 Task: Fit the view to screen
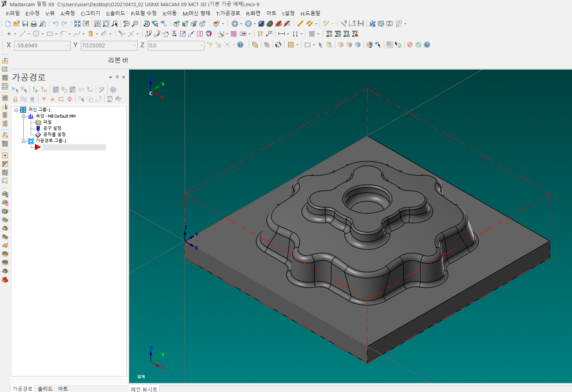77,24
